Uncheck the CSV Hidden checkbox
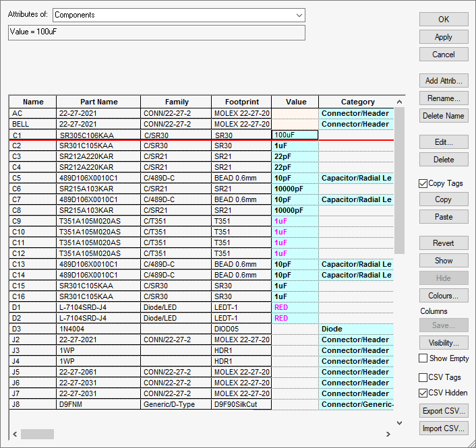This screenshot has width=476, height=448. click(x=423, y=393)
